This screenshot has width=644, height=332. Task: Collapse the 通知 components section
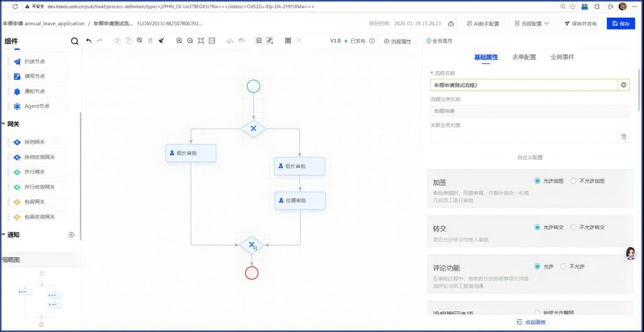pos(3,235)
